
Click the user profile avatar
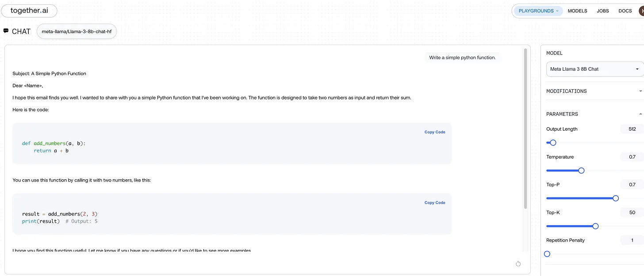point(641,11)
